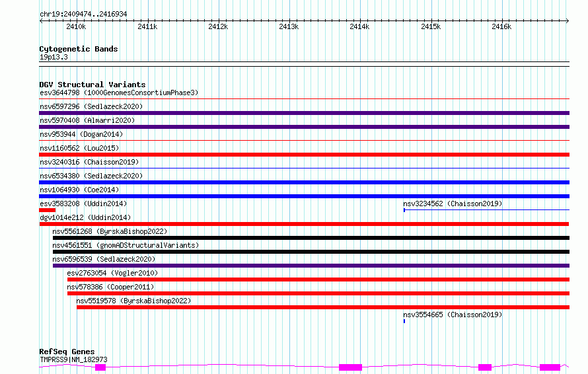The width and height of the screenshot is (588, 374).
Task: Click the thick red bar for nsv1160562
Action: 304,155
